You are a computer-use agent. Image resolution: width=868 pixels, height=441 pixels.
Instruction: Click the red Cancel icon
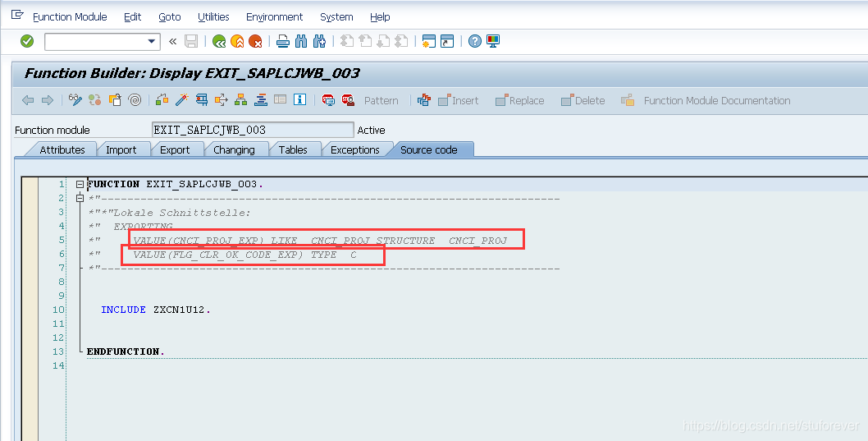coord(255,41)
